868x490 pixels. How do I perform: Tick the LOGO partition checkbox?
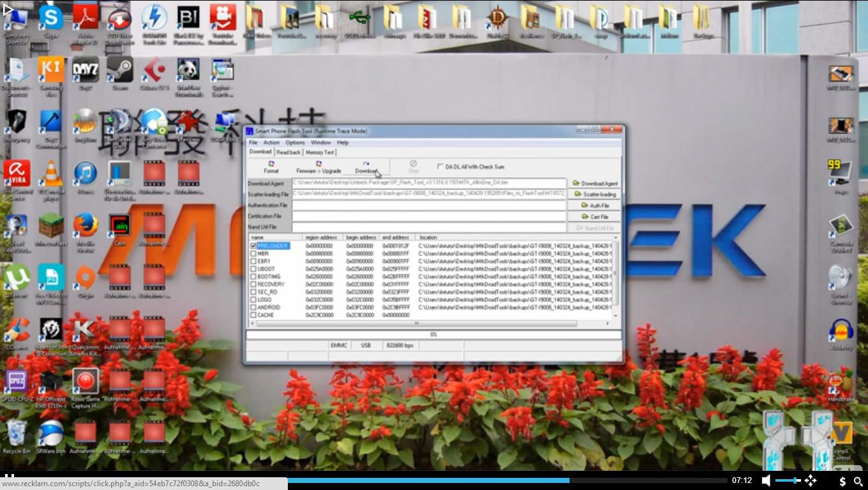pyautogui.click(x=253, y=299)
